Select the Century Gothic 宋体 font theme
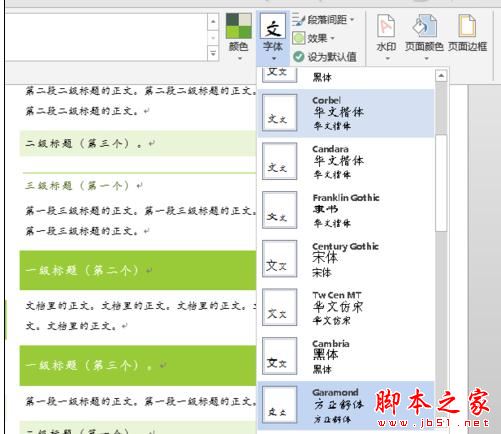501x434 pixels. tap(346, 259)
